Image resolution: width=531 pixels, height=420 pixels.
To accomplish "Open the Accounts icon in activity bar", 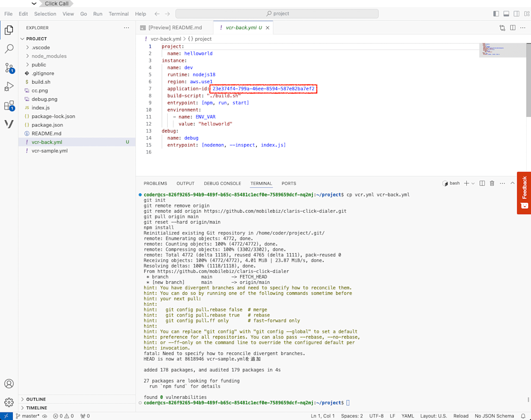I will [x=9, y=383].
